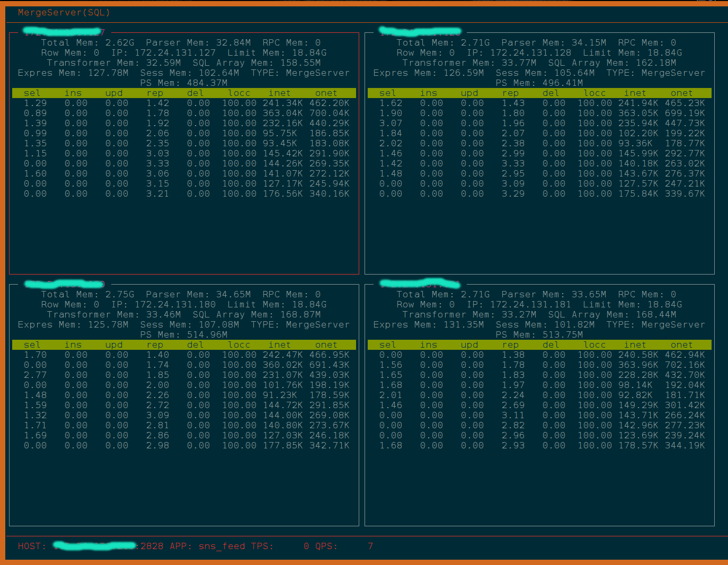Screen dimensions: 728x565
Task: Click PS Mem 513.75M value
Action: click(x=563, y=334)
